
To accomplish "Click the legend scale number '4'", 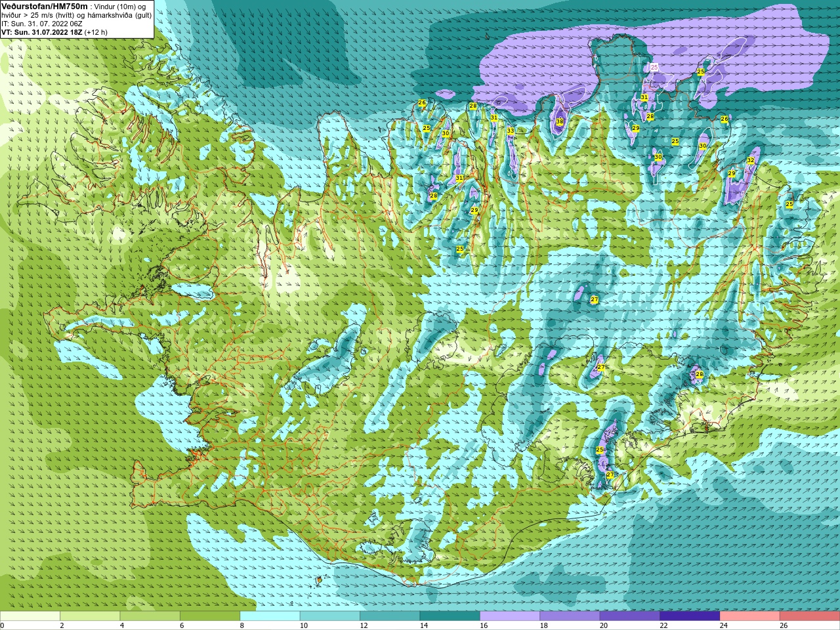I will click(122, 625).
